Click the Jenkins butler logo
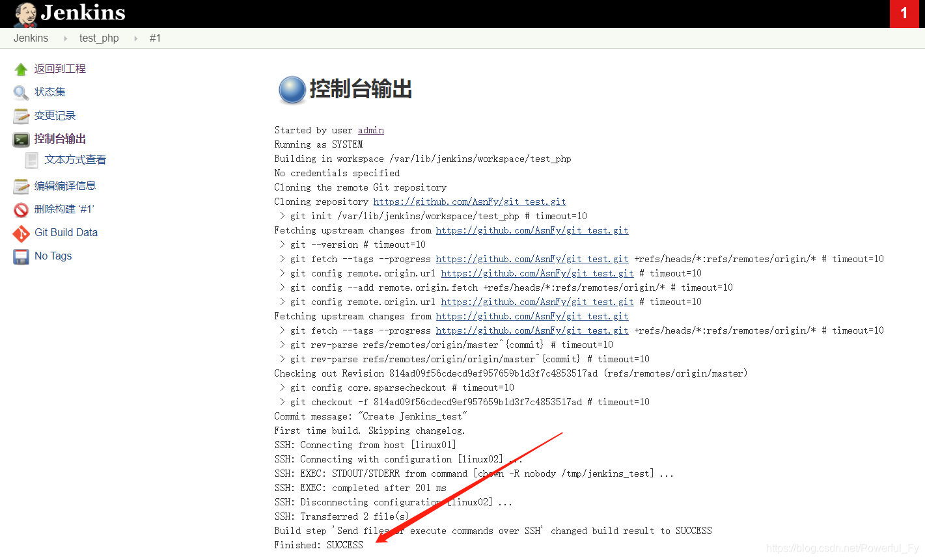Image resolution: width=925 pixels, height=560 pixels. (25, 14)
